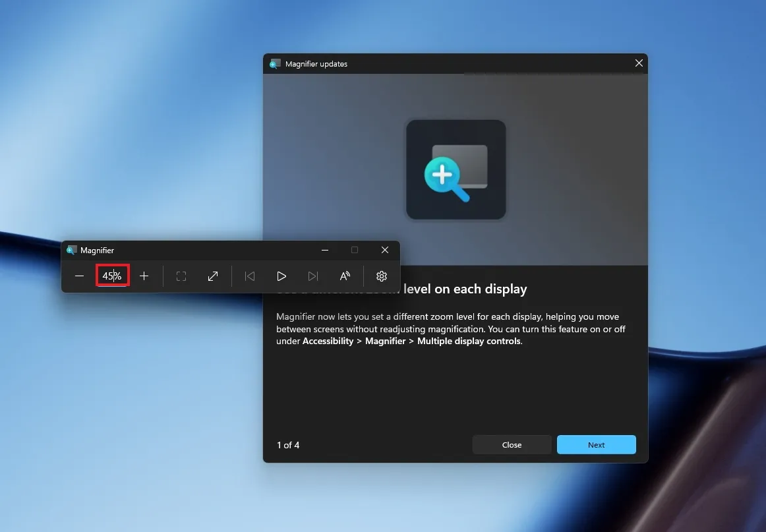The image size is (766, 532).
Task: Click the '1 of 4' page indicator
Action: [x=288, y=445]
